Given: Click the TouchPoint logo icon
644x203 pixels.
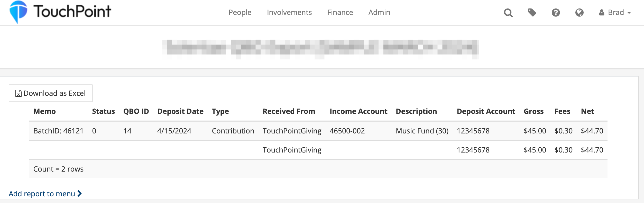Looking at the screenshot, I should (18, 12).
